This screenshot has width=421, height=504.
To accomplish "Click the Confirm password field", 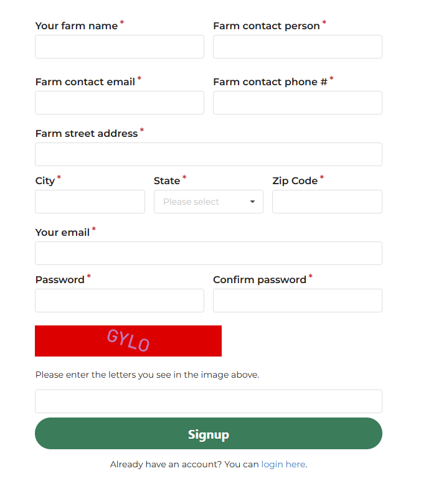I will point(297,301).
